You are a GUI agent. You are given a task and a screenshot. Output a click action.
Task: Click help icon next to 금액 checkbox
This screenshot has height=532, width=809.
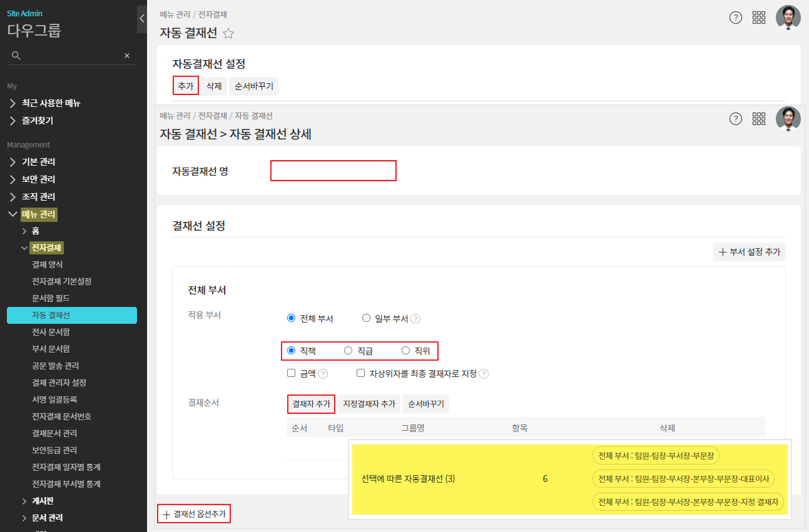click(323, 374)
